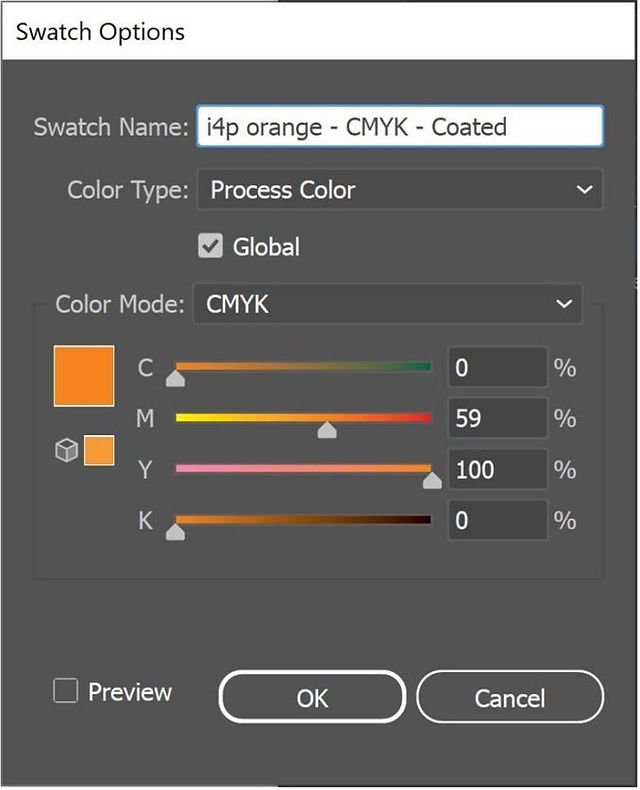Screen dimensions: 640x790
Task: Confirm with the OK button
Action: coord(312,697)
